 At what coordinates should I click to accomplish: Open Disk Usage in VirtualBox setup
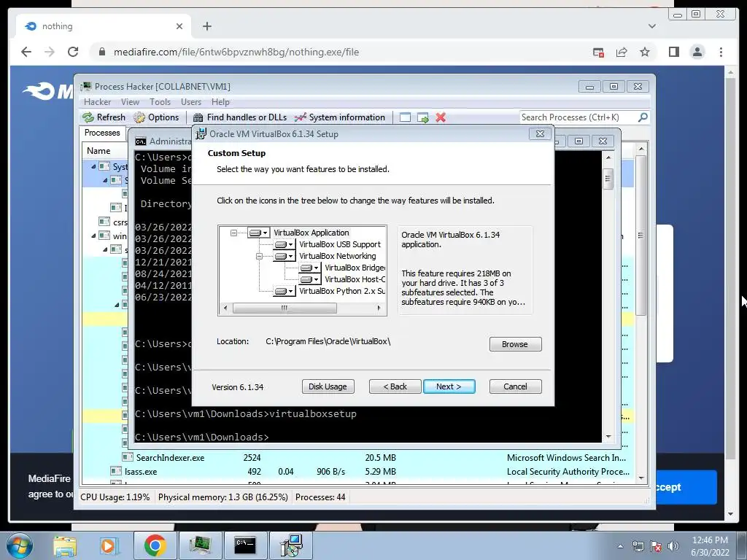pyautogui.click(x=328, y=386)
